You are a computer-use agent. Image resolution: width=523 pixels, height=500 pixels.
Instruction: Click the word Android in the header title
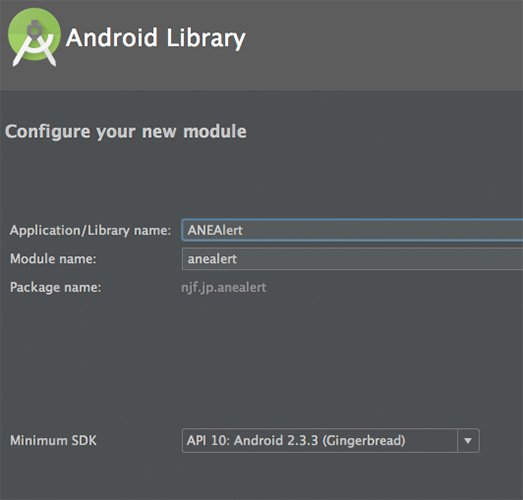coord(112,37)
